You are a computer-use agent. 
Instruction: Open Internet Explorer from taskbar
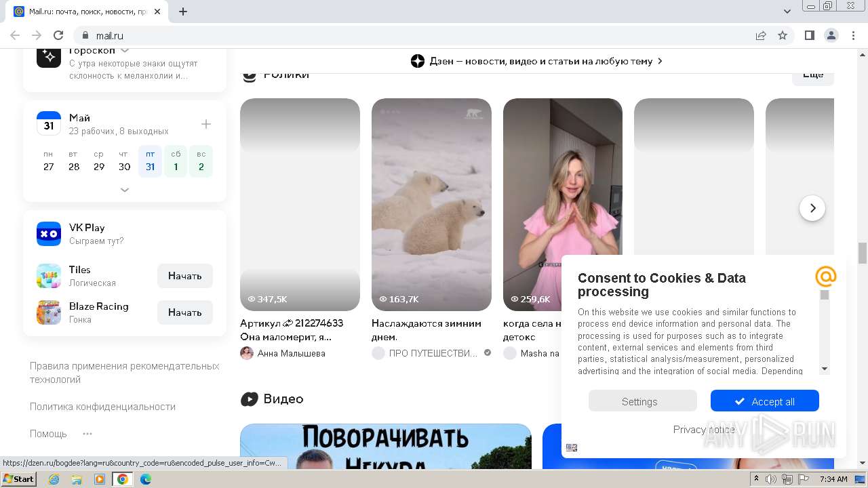click(x=54, y=479)
